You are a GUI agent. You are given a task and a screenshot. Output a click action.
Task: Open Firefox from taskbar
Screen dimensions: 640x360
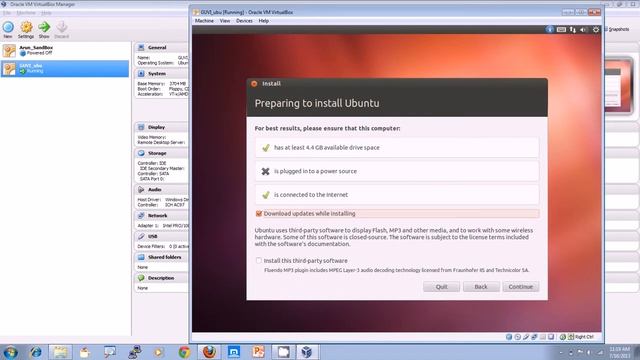click(209, 352)
